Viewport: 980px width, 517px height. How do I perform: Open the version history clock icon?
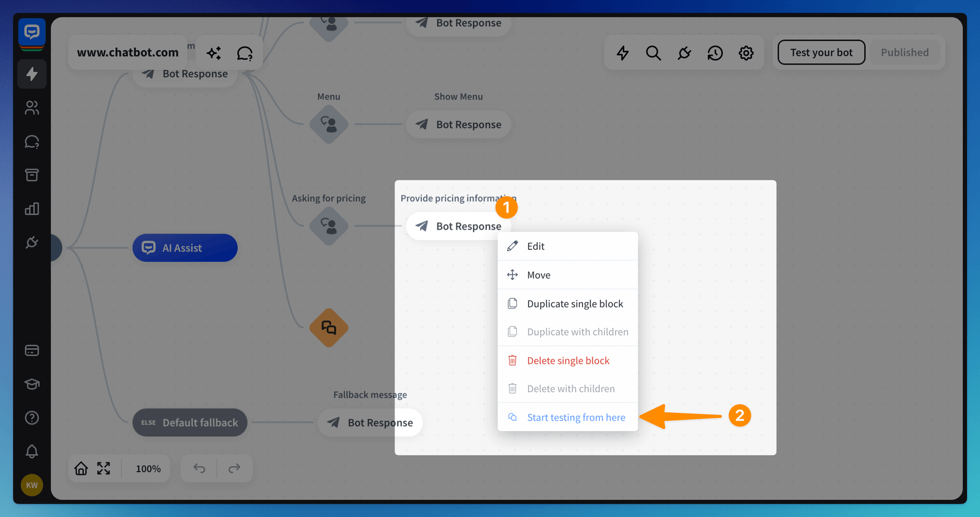[x=715, y=53]
